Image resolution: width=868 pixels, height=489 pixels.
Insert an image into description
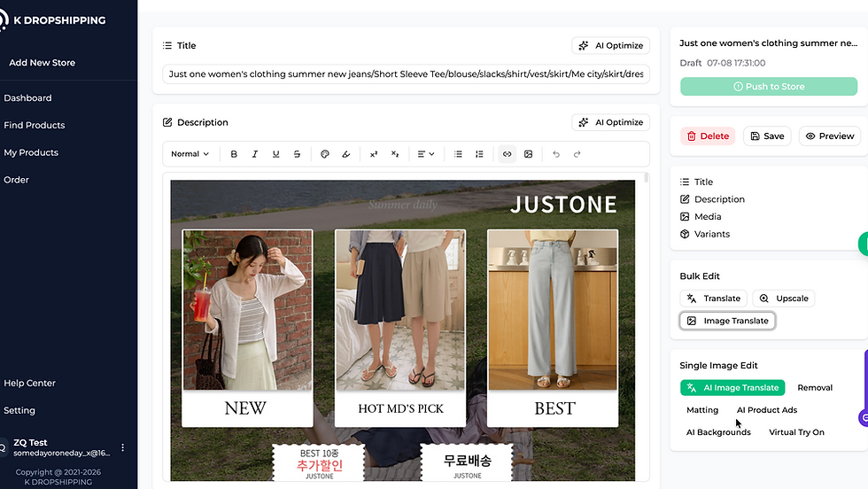[x=528, y=154]
